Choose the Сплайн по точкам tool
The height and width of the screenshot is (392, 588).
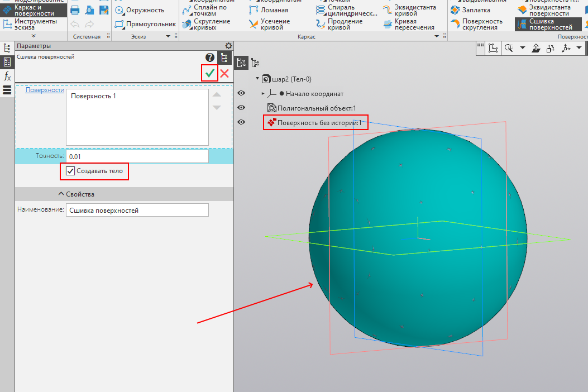coord(204,10)
